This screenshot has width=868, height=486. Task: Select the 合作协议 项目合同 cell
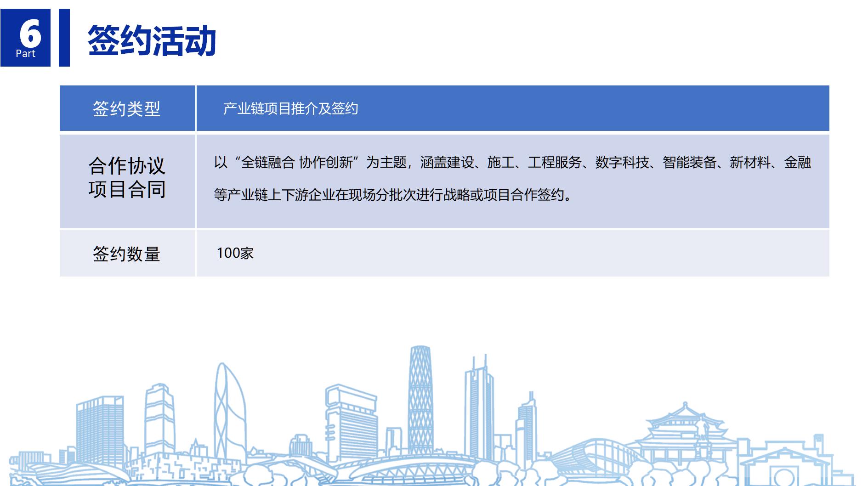click(x=127, y=177)
